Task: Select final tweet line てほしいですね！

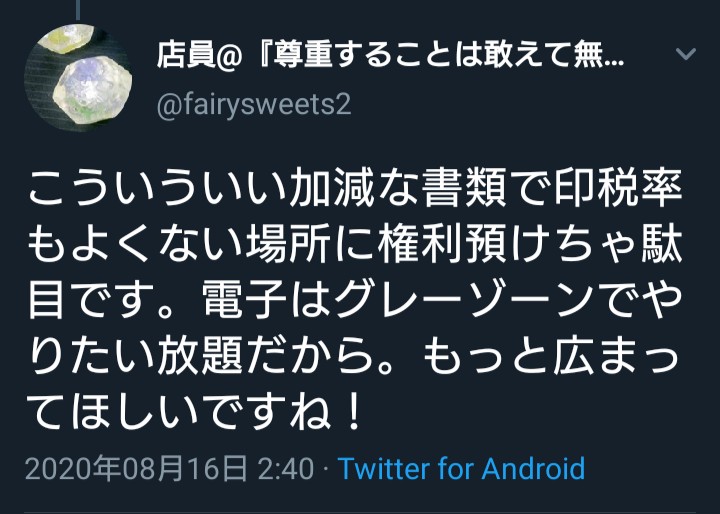Action: pyautogui.click(x=195, y=412)
